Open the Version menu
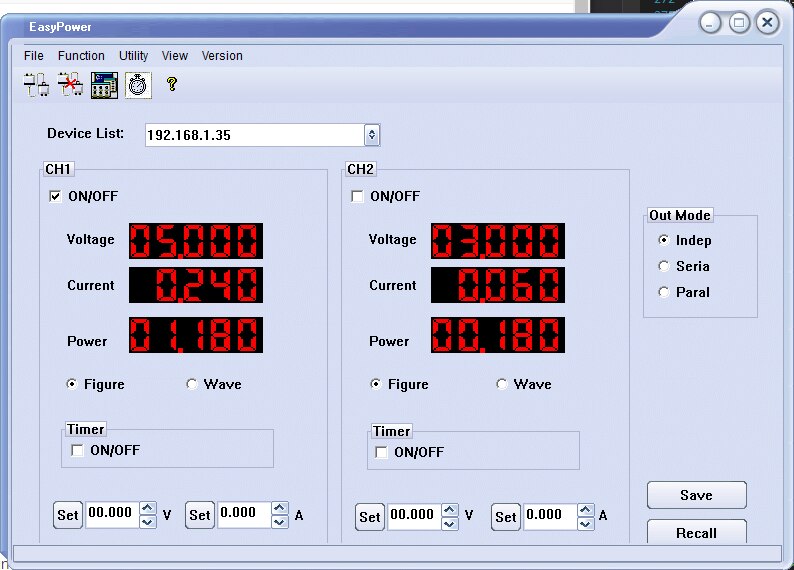The height and width of the screenshot is (570, 794). point(222,56)
